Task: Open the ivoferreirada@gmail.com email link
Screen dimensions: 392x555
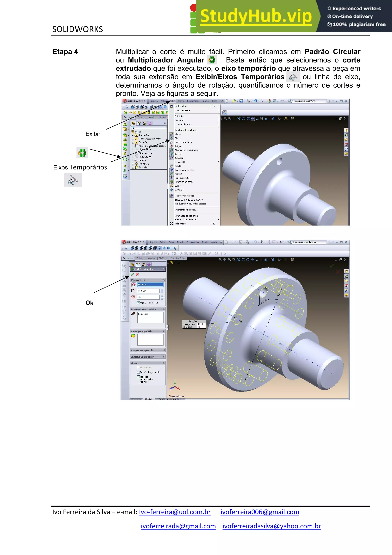Action: (x=178, y=526)
